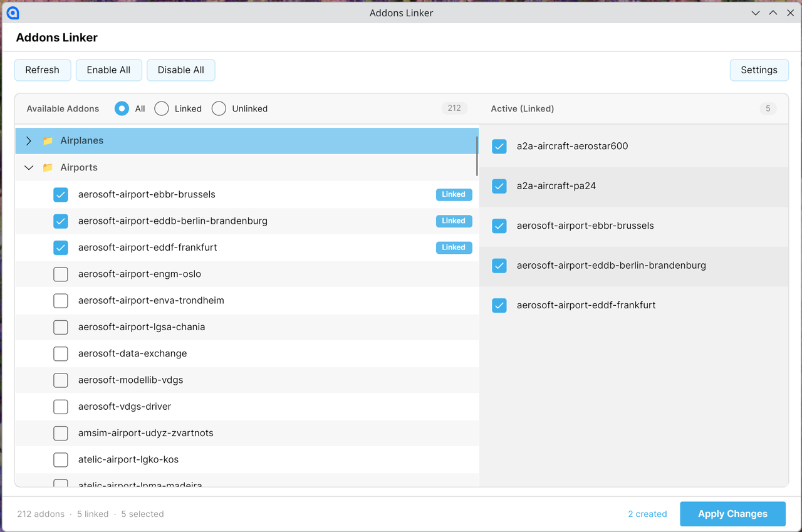
Task: Click the amsim-airport-udyz-zvartnots row text
Action: point(146,433)
